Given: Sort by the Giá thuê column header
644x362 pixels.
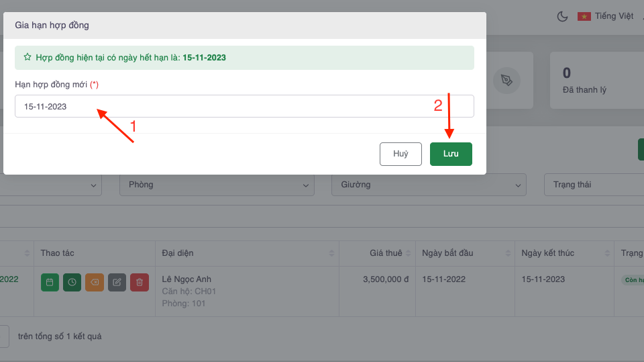Looking at the screenshot, I should coord(386,253).
